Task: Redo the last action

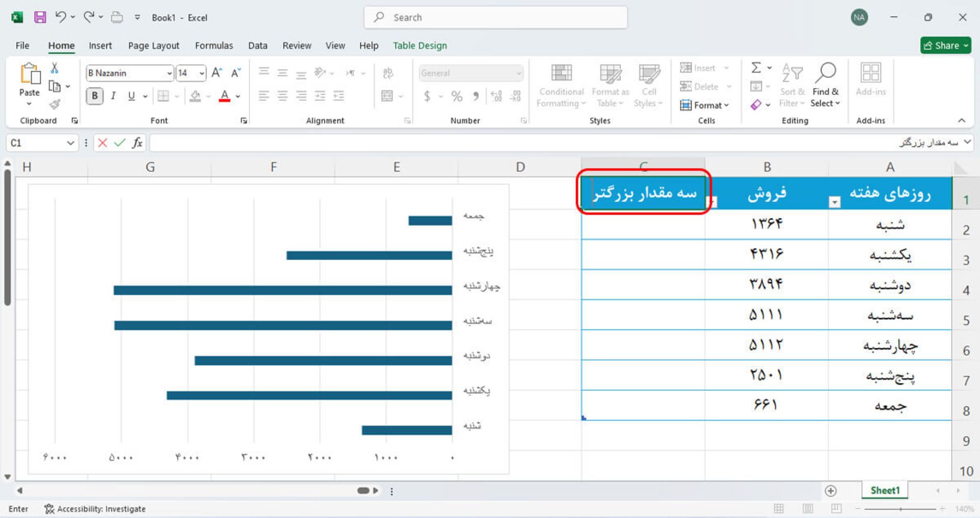Action: coord(89,17)
